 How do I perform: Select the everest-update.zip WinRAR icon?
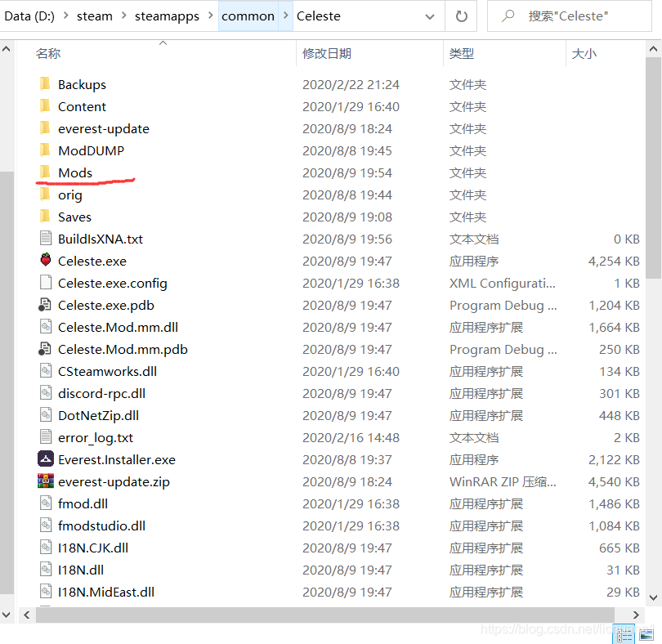(46, 481)
